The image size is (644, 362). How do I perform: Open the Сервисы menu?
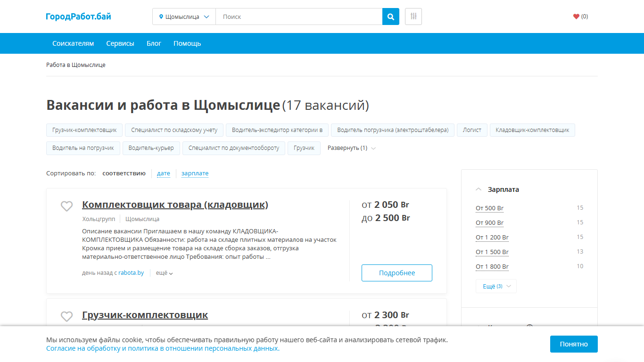[x=120, y=43]
